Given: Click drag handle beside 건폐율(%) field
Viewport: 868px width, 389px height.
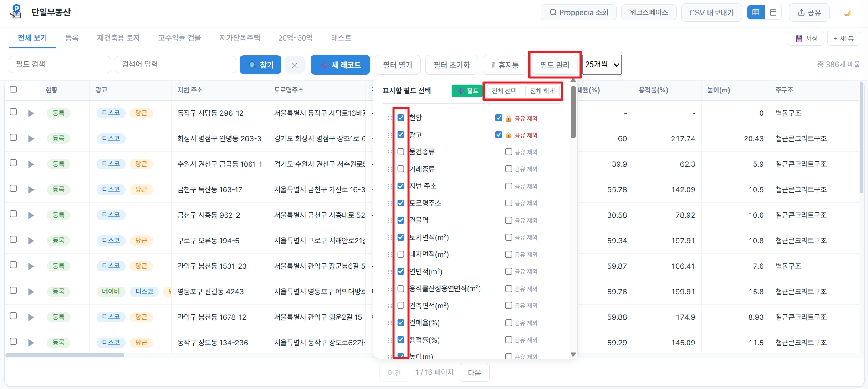Looking at the screenshot, I should pyautogui.click(x=389, y=323).
